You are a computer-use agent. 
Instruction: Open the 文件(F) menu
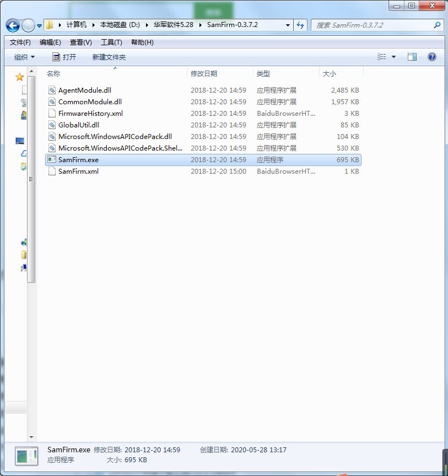click(x=20, y=42)
